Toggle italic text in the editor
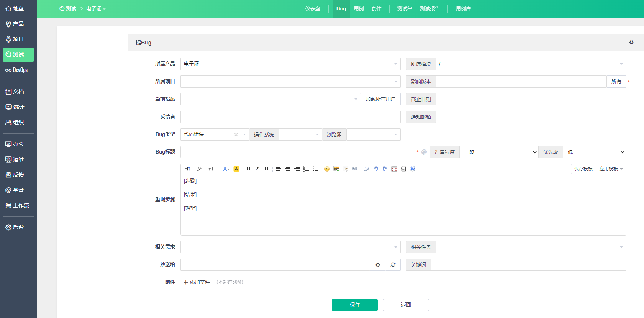This screenshot has width=644, height=318. click(257, 169)
